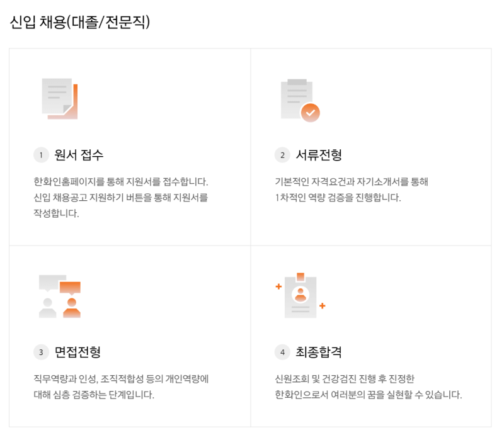Click the 원서 접수 heading

pyautogui.click(x=79, y=155)
